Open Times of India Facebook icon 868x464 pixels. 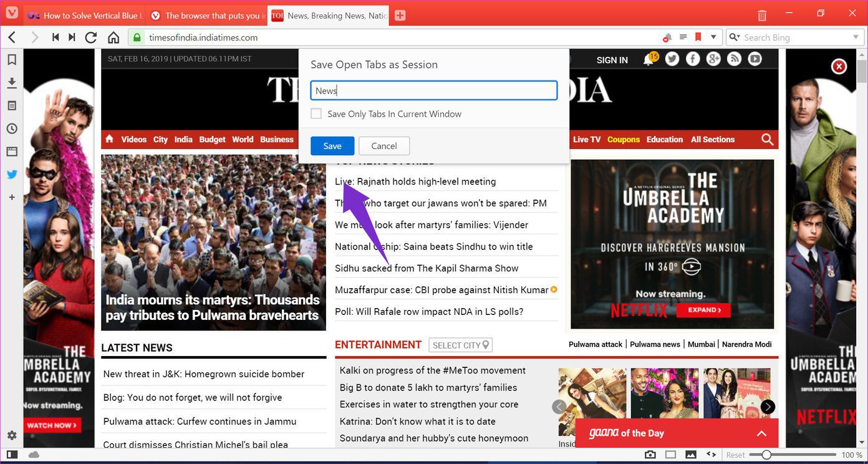(x=693, y=59)
